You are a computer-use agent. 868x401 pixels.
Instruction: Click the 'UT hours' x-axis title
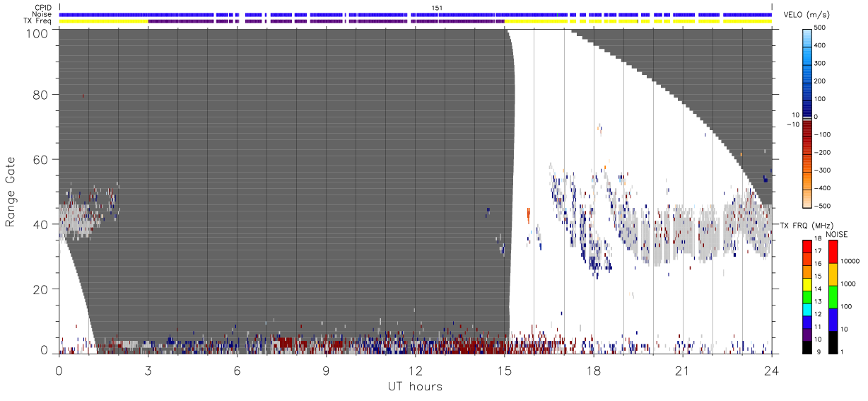click(x=415, y=387)
